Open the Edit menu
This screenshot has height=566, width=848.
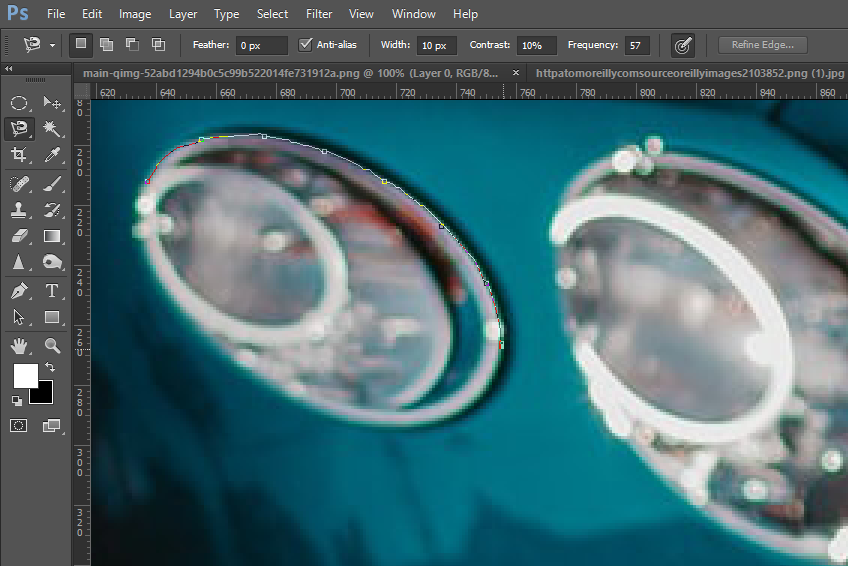92,14
